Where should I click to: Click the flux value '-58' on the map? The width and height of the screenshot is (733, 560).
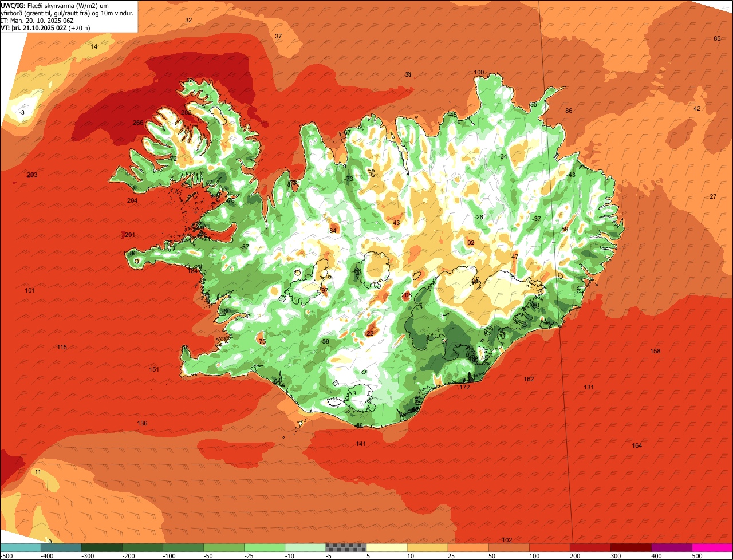pos(325,341)
